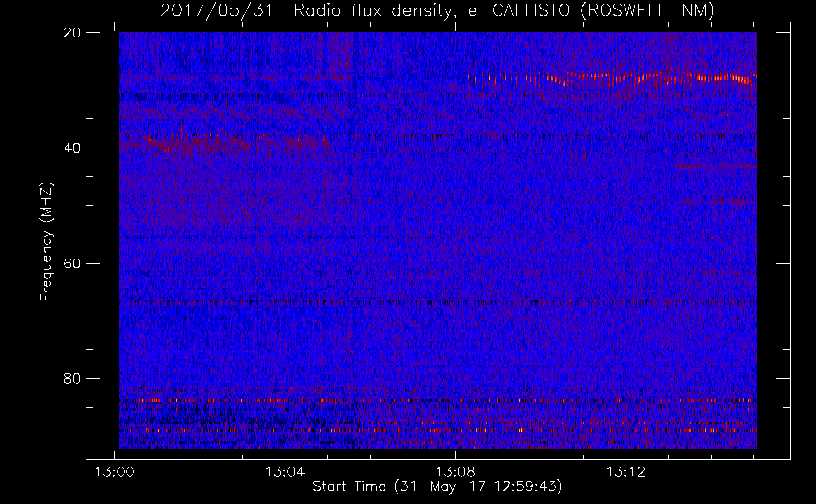Click the Frequency (MHZ) axis label

[x=46, y=242]
